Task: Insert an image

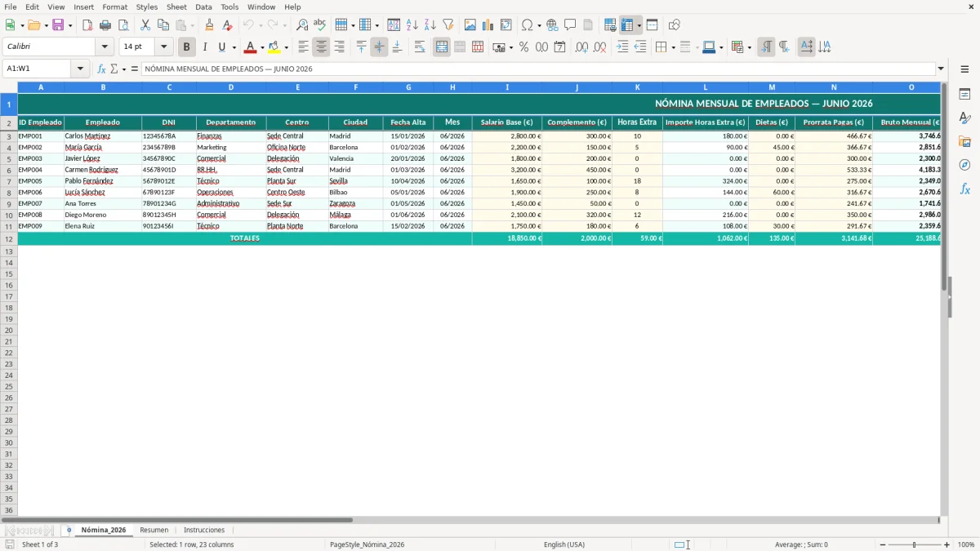Action: 470,25
